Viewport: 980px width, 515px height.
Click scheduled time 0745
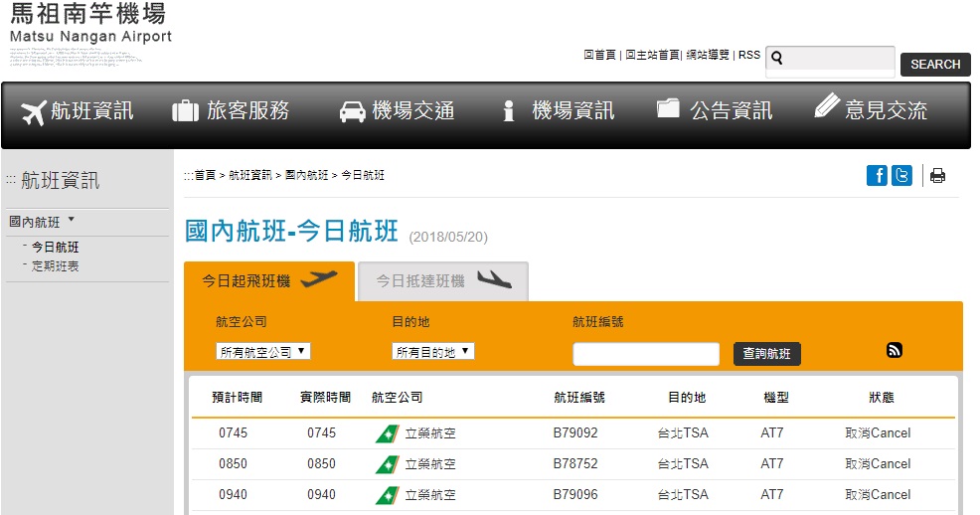click(x=234, y=433)
